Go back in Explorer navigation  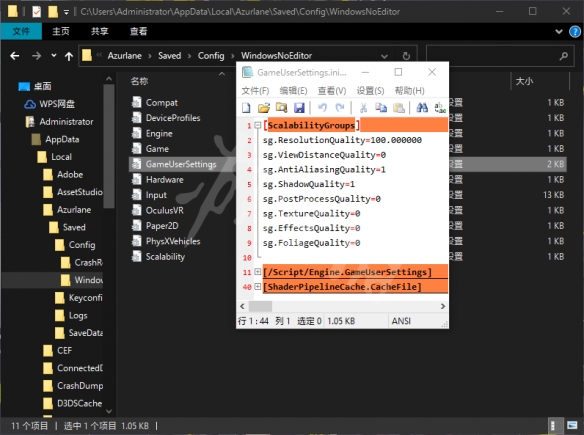(15, 56)
